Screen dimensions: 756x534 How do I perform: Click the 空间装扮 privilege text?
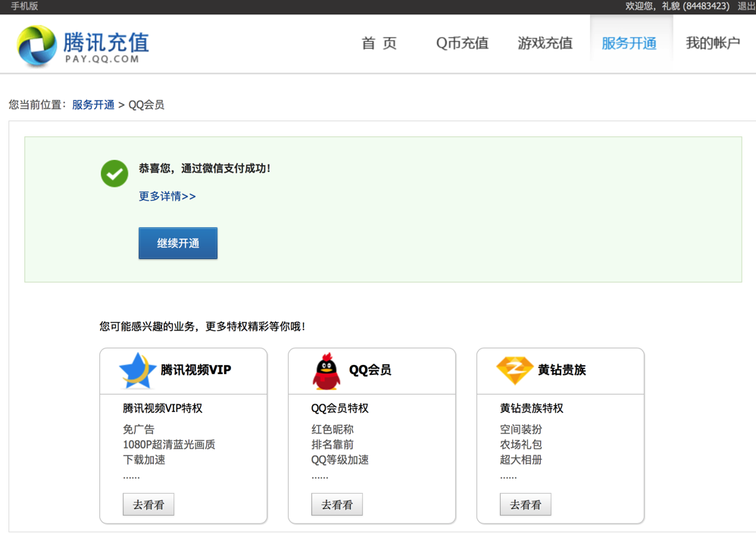click(520, 429)
